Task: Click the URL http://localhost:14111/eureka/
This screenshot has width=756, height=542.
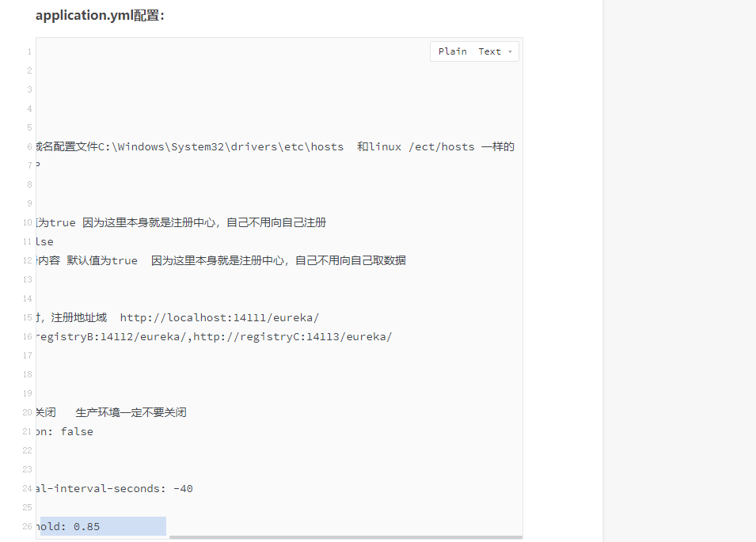Action: pos(219,316)
